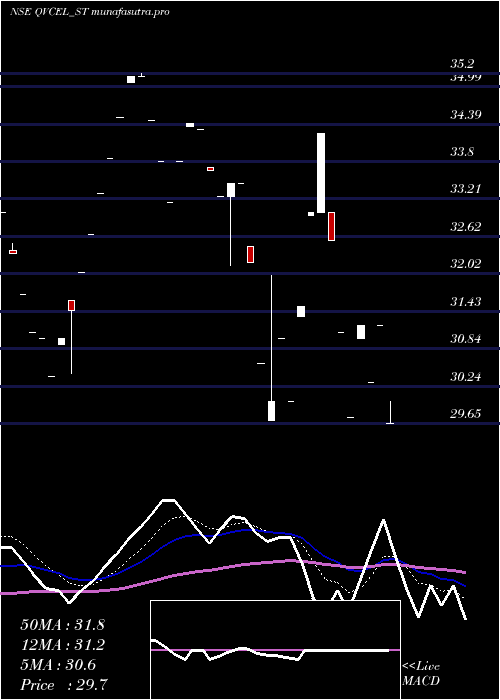Viewport: 500px width, 700px height.
Task: Click the 33.8 price level label
Action: (462, 152)
